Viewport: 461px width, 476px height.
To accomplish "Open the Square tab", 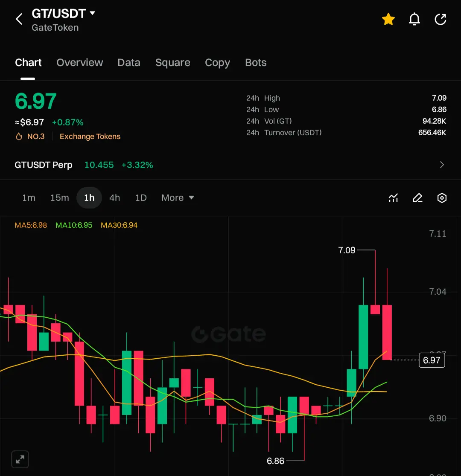I will click(x=172, y=63).
